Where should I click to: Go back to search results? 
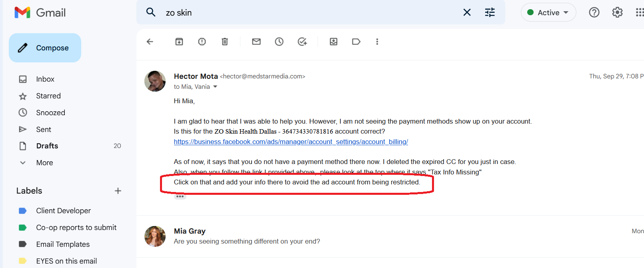click(x=150, y=42)
